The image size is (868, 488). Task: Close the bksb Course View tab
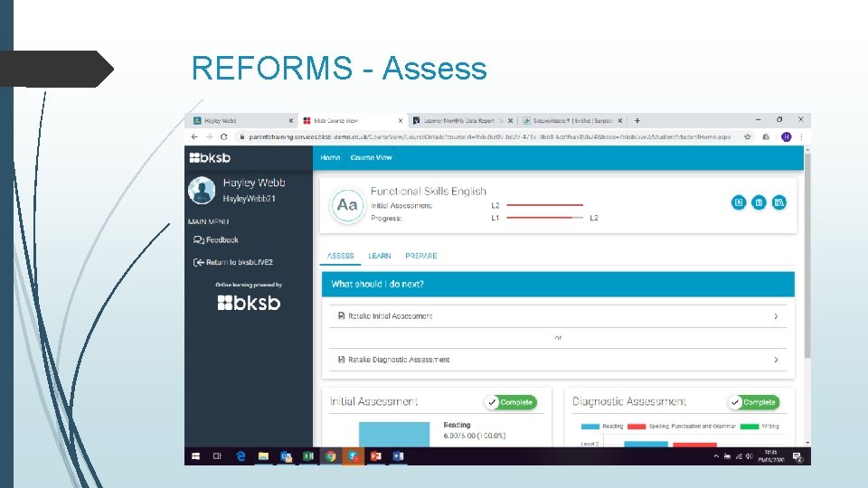(x=401, y=120)
